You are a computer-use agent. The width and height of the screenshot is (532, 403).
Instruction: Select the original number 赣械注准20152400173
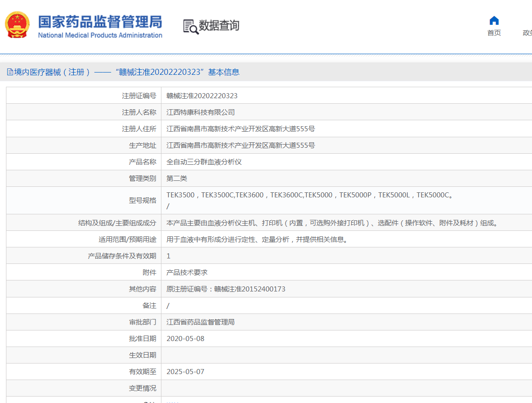click(x=249, y=289)
